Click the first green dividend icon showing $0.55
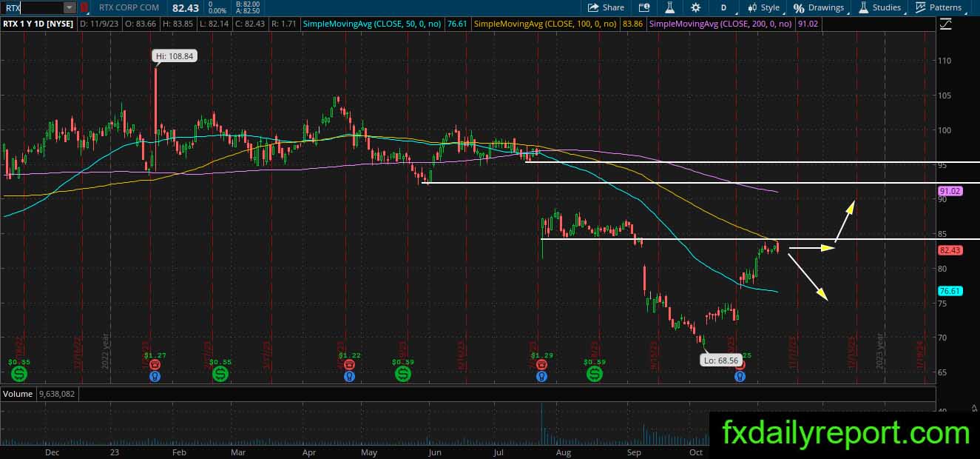Screen dimensions: 980x459 (x=19, y=375)
